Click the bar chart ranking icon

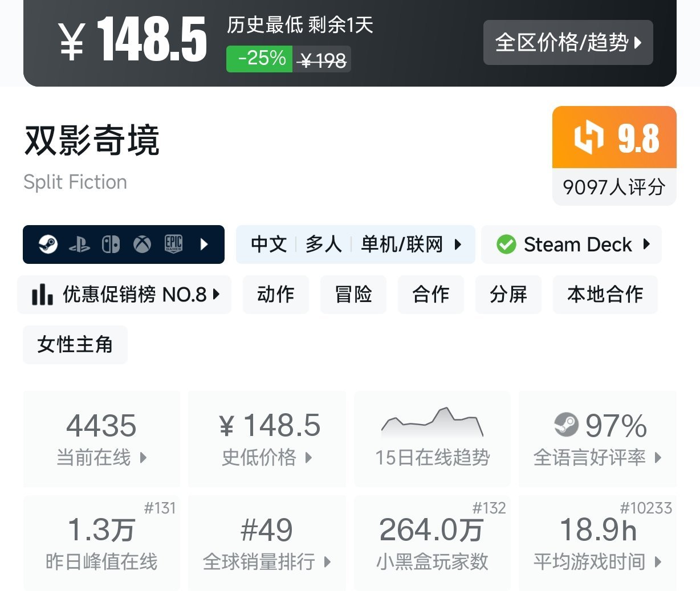[x=42, y=295]
